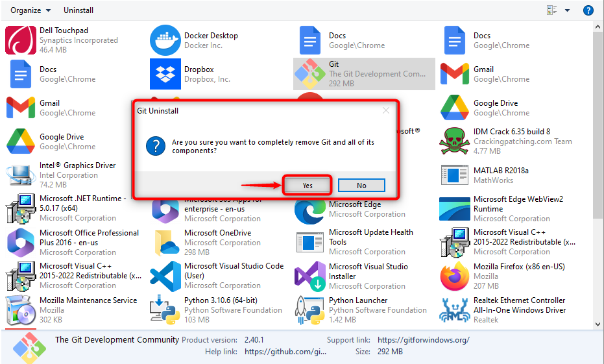
Task: Open the gitforwindows.org support link
Action: click(423, 340)
